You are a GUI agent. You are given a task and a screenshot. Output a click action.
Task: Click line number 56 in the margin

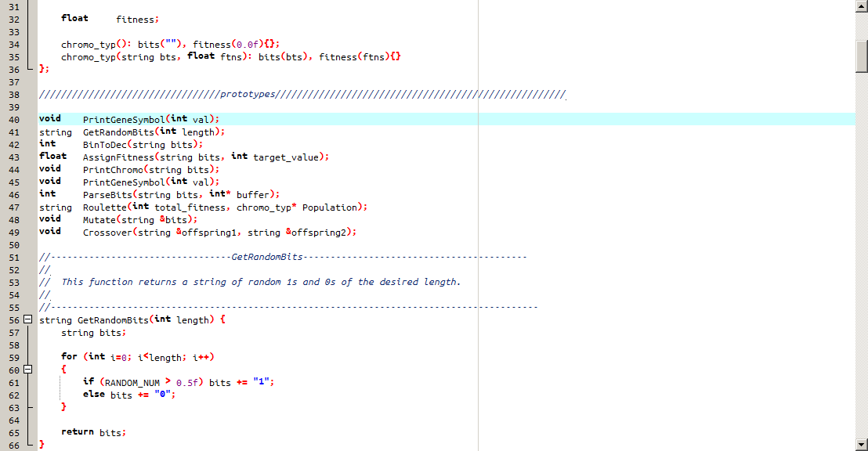click(14, 320)
